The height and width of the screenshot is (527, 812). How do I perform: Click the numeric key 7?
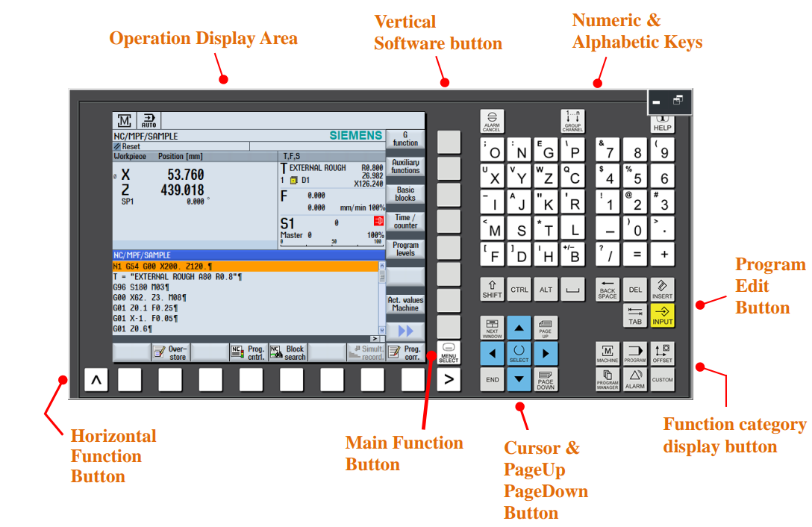pyautogui.click(x=608, y=150)
